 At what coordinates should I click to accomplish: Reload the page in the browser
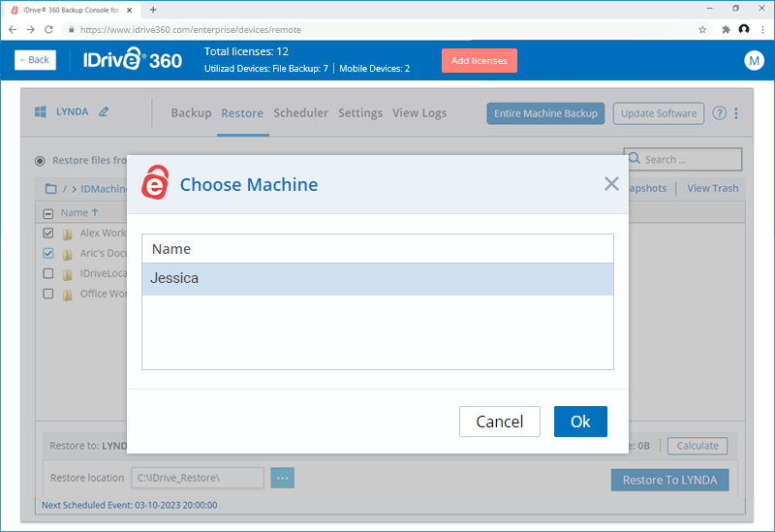(48, 30)
